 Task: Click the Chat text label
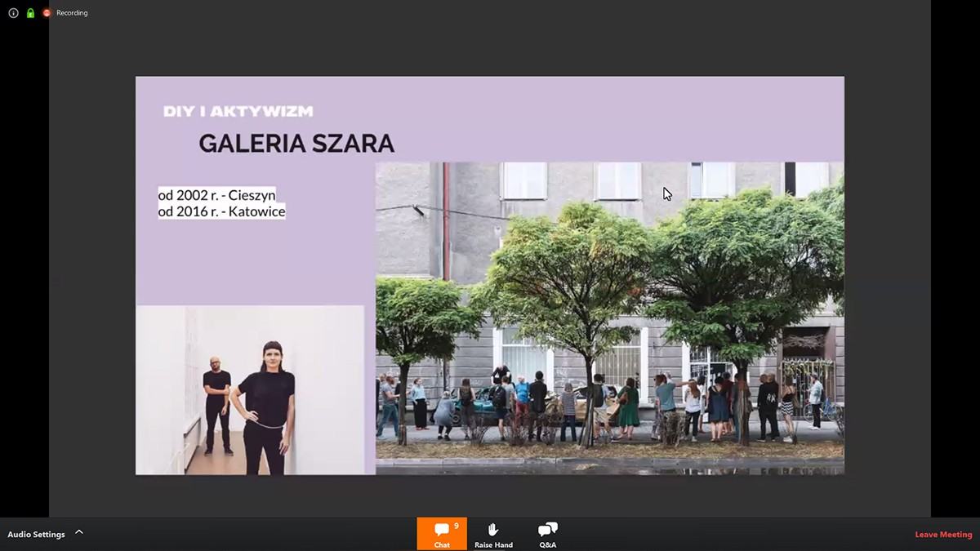point(441,544)
